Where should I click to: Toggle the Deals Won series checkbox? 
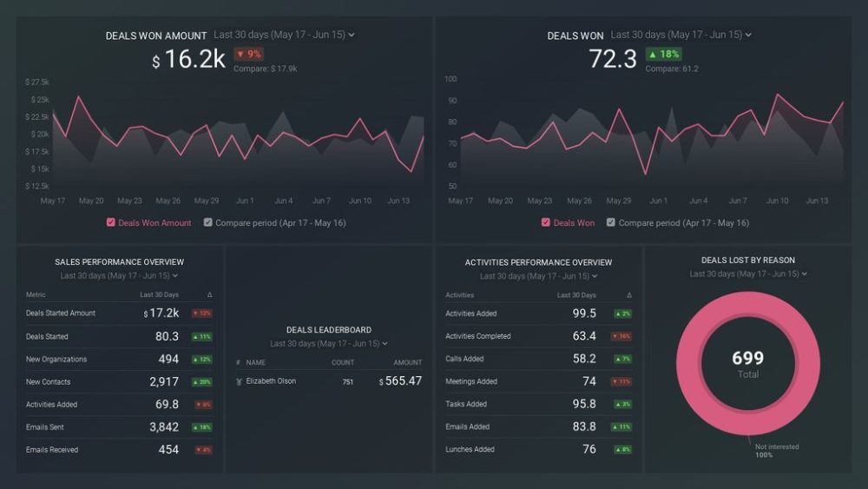[x=545, y=222]
